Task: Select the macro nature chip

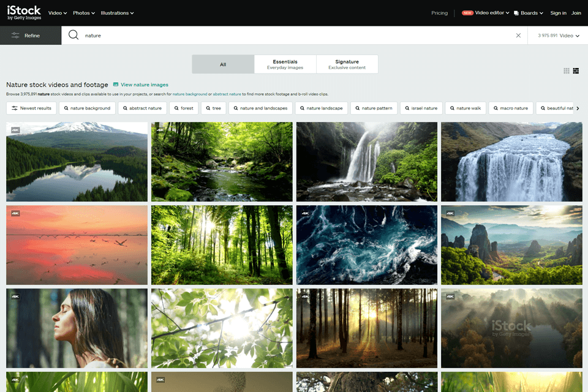Action: 511,108
